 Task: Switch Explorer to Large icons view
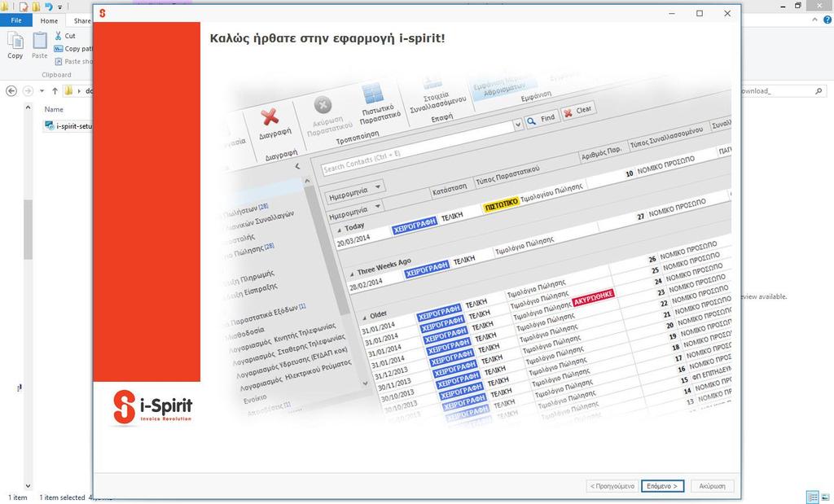point(826,497)
